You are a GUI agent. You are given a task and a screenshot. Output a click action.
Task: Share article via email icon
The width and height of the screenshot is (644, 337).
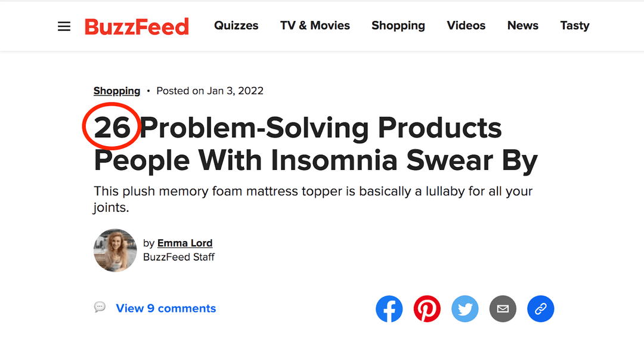tap(503, 308)
